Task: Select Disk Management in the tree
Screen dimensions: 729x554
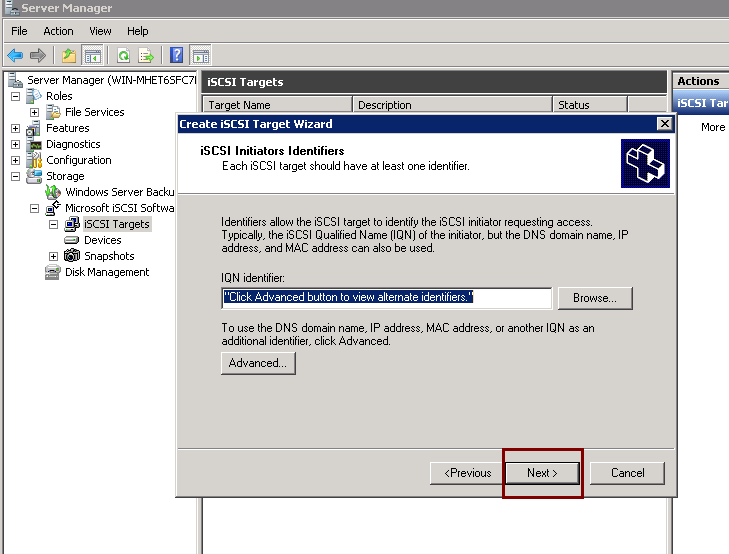Action: 107,272
